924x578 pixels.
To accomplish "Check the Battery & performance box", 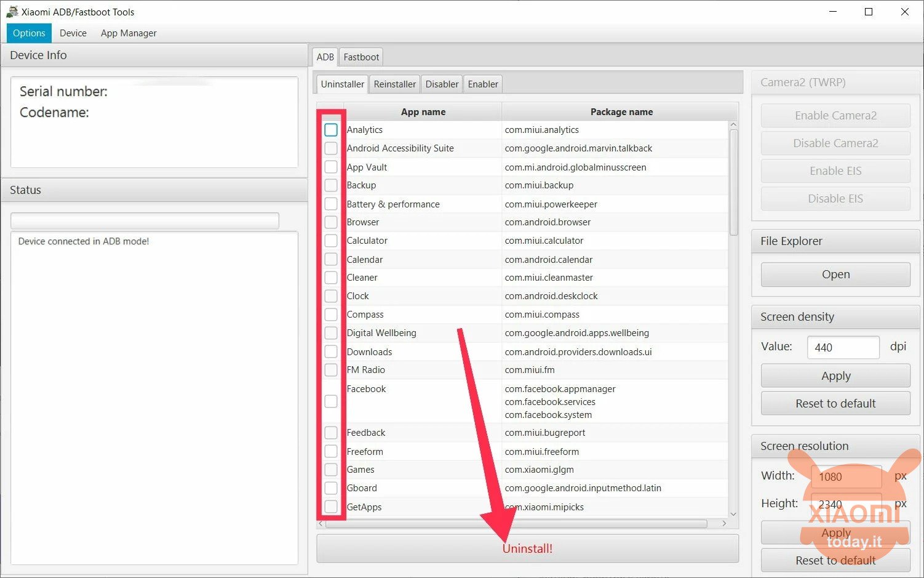I will tap(331, 204).
